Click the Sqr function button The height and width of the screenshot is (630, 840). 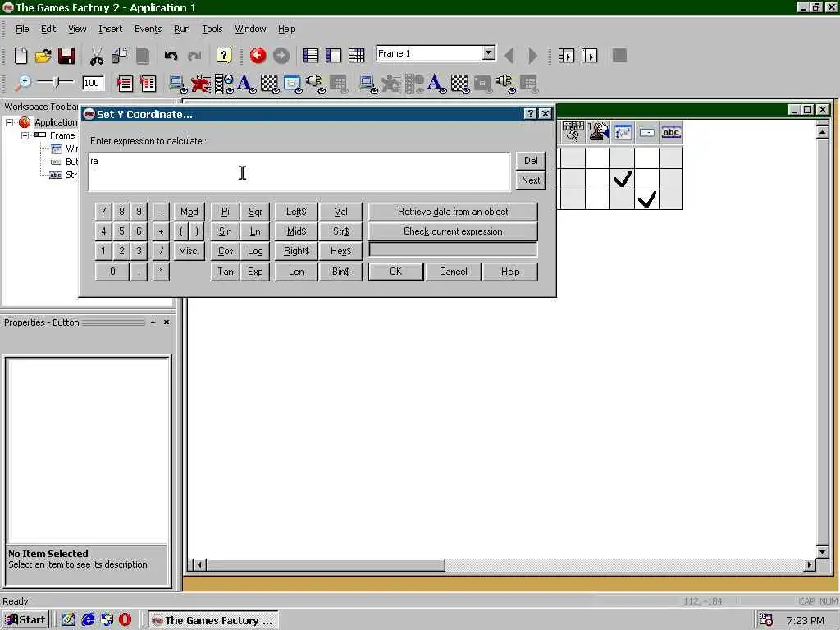[255, 212]
